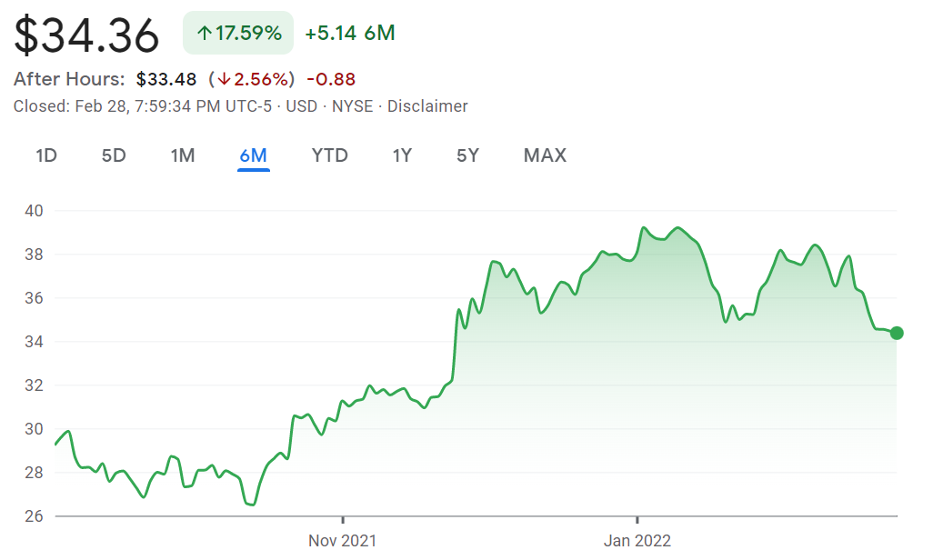This screenshot has height=560, width=933.
Task: Switch to the 5D range tab
Action: tap(114, 155)
